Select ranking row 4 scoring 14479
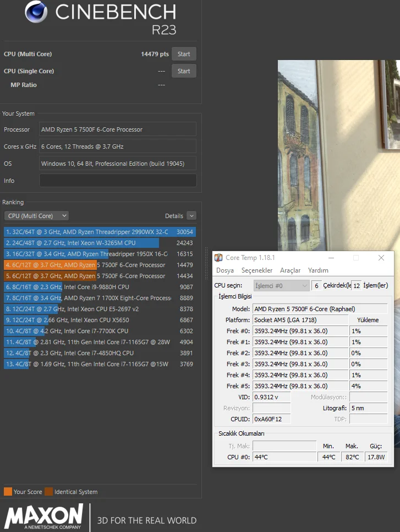Image resolution: width=400 pixels, height=532 pixels. (100, 265)
